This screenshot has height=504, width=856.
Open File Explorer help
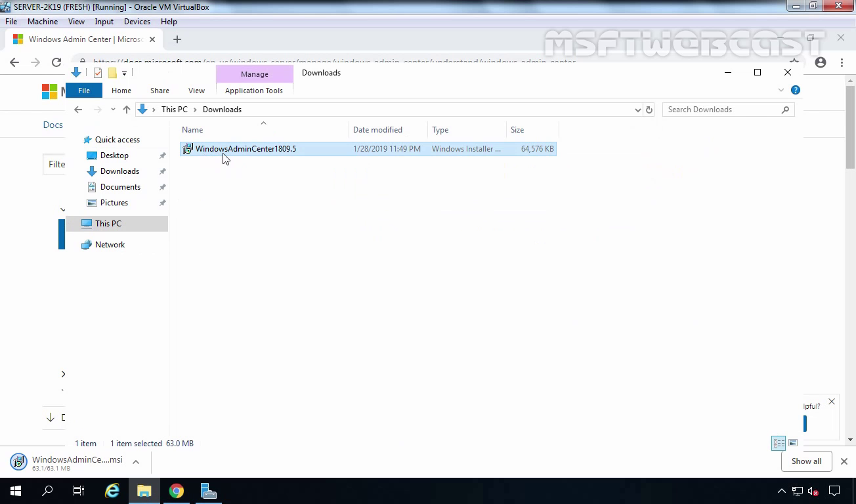pyautogui.click(x=796, y=90)
